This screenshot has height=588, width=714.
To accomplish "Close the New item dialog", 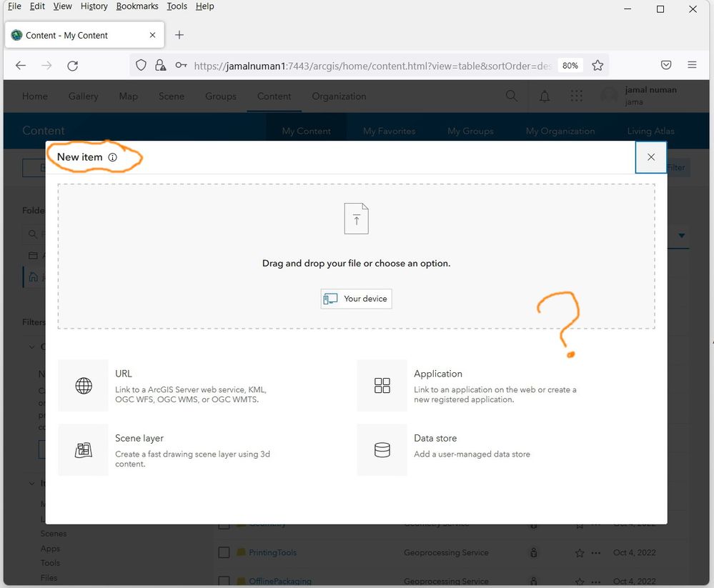I will pyautogui.click(x=650, y=157).
